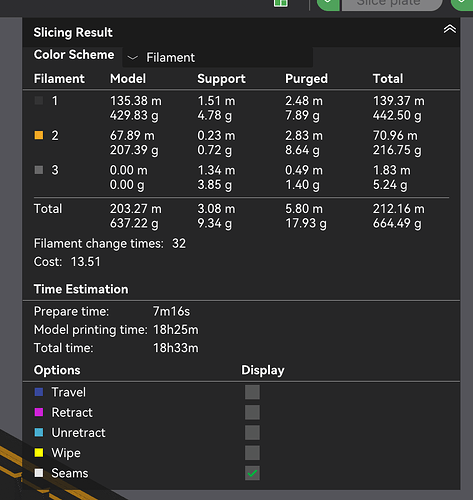Select the 17.93 g purged total
This screenshot has width=473, height=500.
tap(306, 223)
